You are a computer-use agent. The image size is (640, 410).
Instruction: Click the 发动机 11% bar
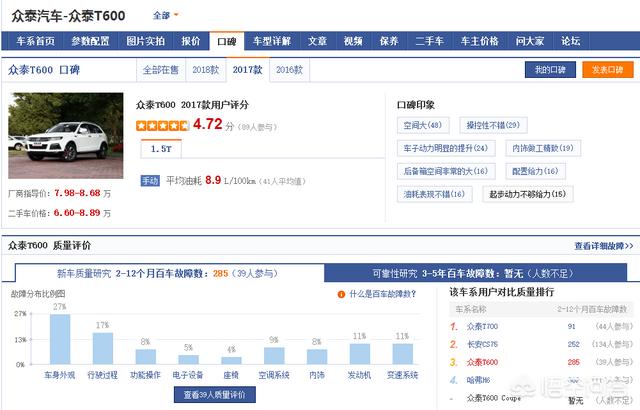click(x=360, y=354)
